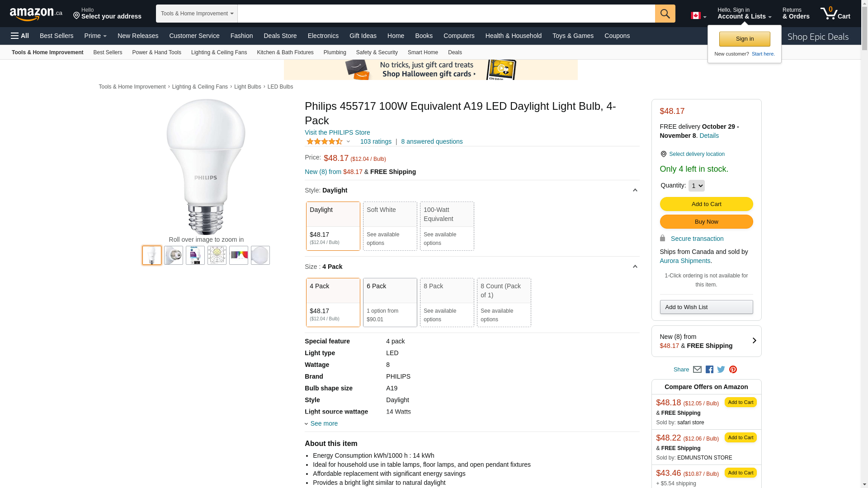Share the product on Twitter
Viewport: 868px width, 488px height.
[721, 370]
